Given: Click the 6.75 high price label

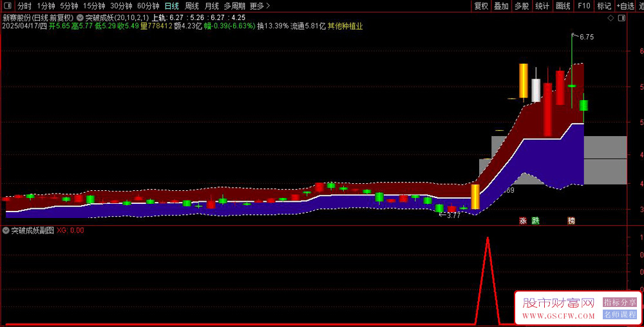Looking at the screenshot, I should pyautogui.click(x=587, y=37).
